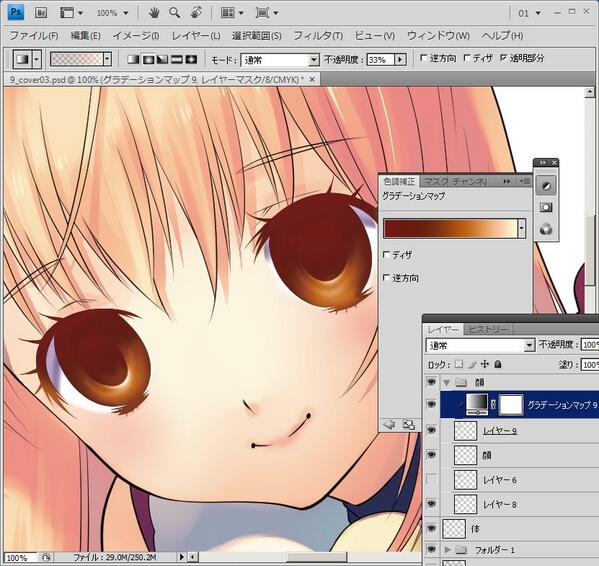Switch to the 色調補正 tab

(399, 181)
